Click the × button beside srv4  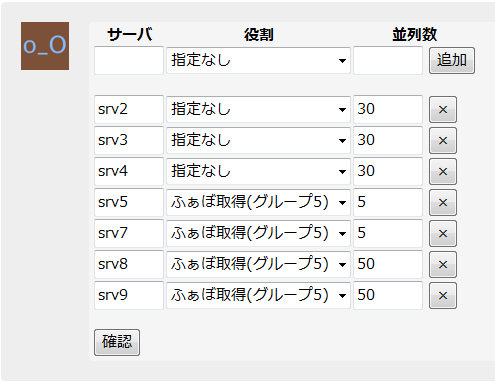point(443,172)
